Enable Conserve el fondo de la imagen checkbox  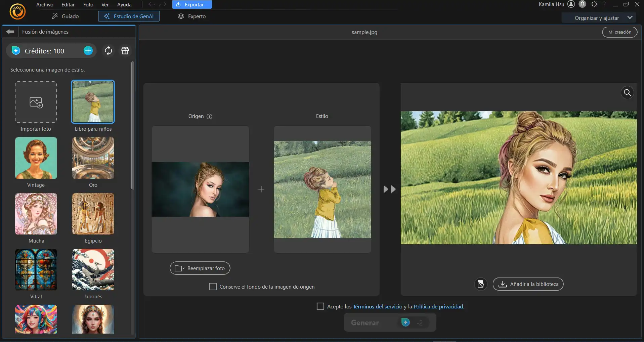point(213,287)
